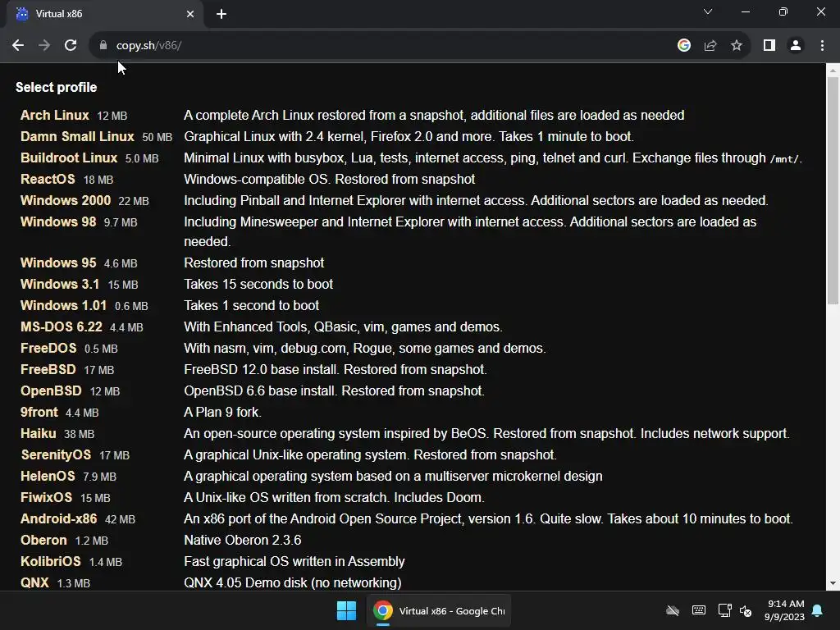Open the network tray icon
Viewport: 840px width, 630px height.
[x=725, y=610]
